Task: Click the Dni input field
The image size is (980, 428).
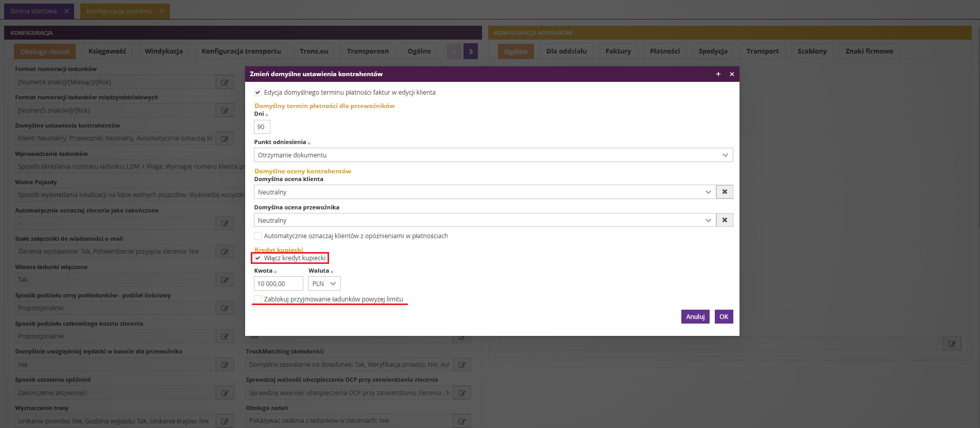Action: 262,127
